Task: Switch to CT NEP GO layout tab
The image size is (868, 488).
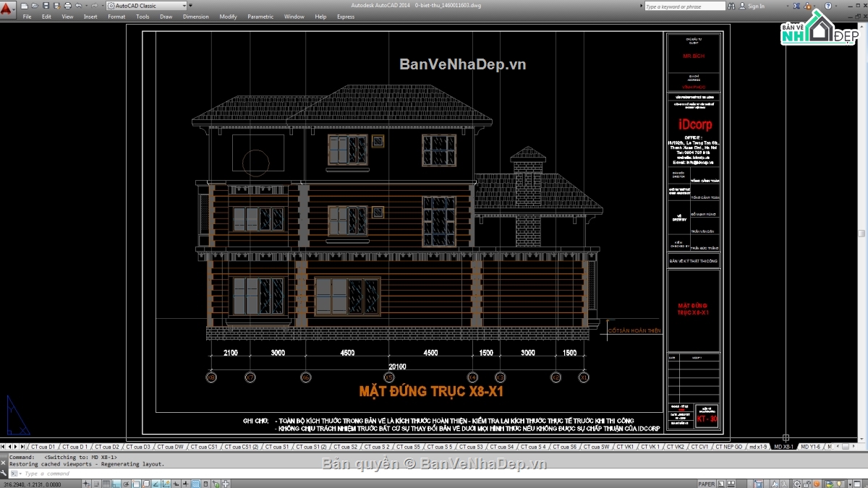Action: 728,447
